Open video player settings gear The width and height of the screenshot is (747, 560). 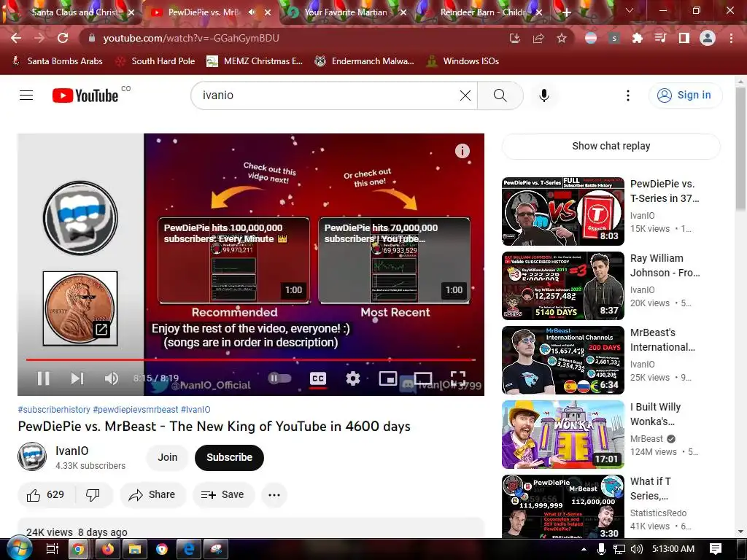352,378
